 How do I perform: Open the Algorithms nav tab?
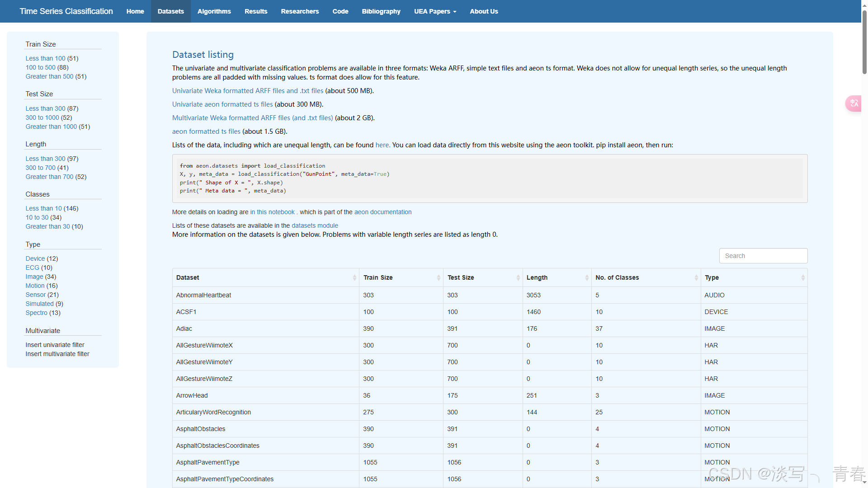click(x=214, y=11)
